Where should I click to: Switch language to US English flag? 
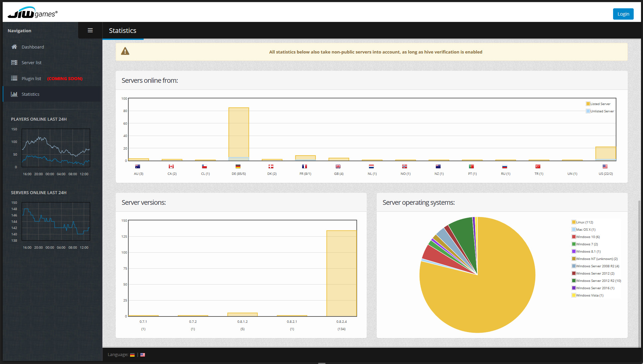(143, 355)
